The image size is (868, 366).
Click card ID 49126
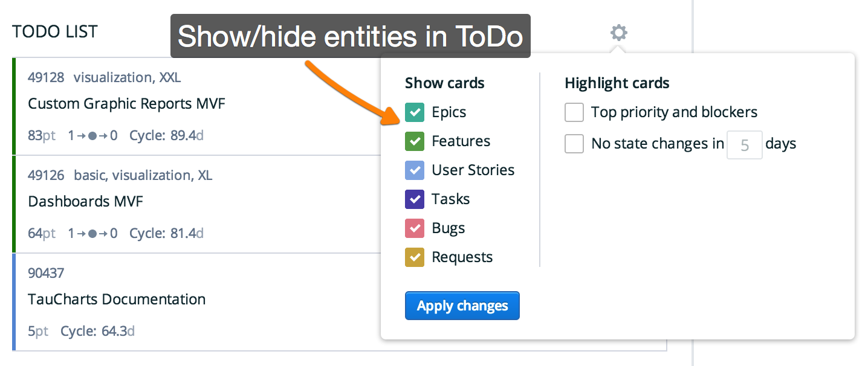point(46,176)
